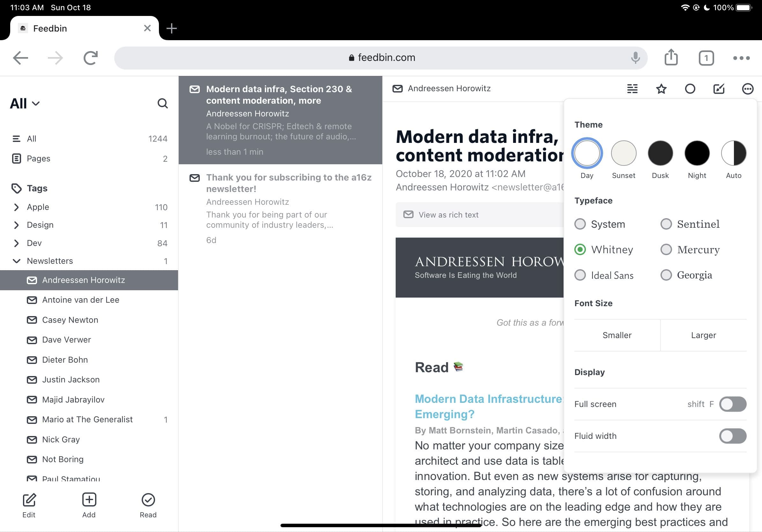Viewport: 762px width, 532px height.
Task: Choose the Dusk theme swatch
Action: pyautogui.click(x=660, y=153)
